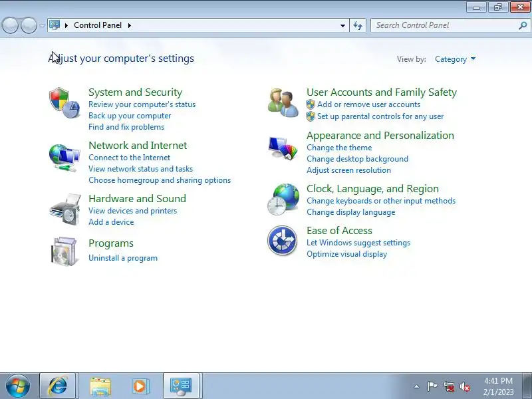Open the Windows Start menu
The width and height of the screenshot is (532, 399).
(18, 386)
